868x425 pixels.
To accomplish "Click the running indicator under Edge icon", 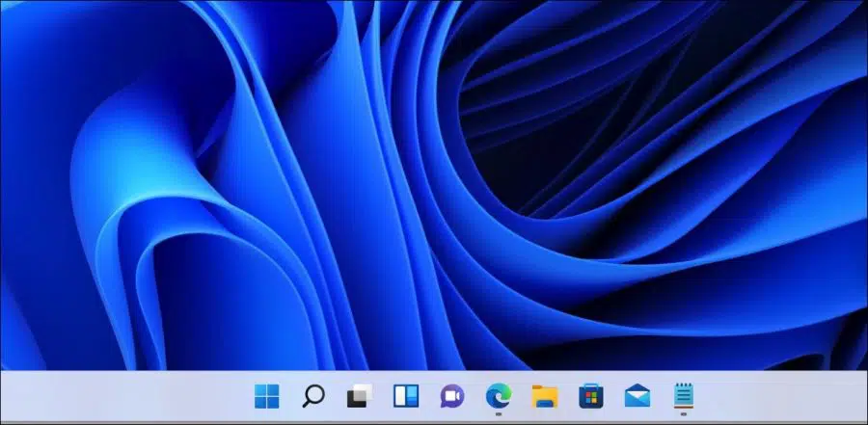I will (x=499, y=413).
